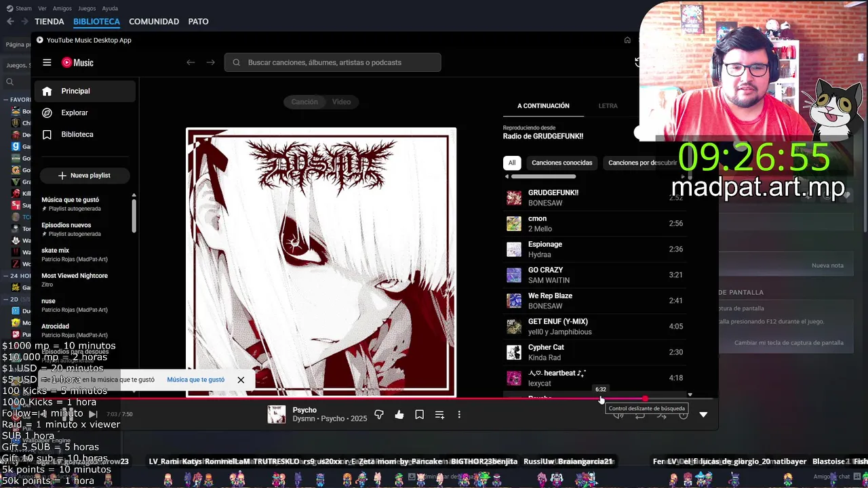The image size is (868, 488).
Task: Click the queue scroll-down arrow
Action: click(690, 394)
